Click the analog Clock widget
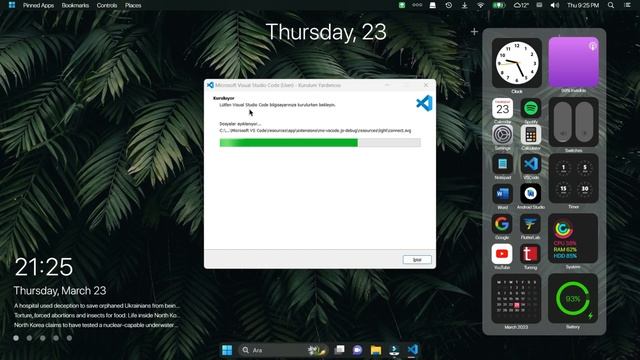The image size is (640, 360). tap(517, 63)
